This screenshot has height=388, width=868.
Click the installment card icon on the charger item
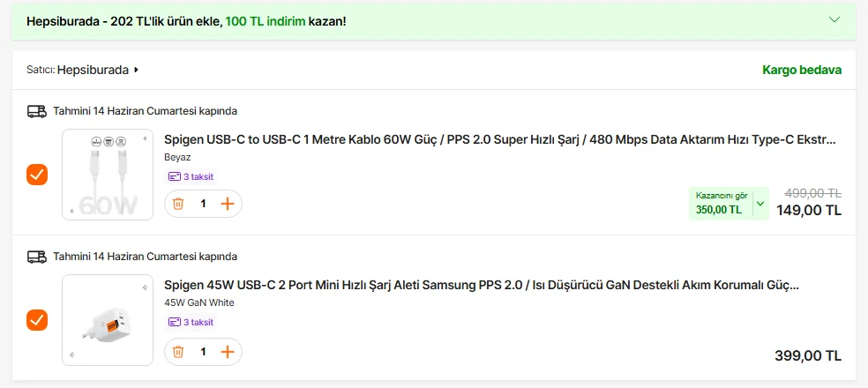pyautogui.click(x=174, y=322)
